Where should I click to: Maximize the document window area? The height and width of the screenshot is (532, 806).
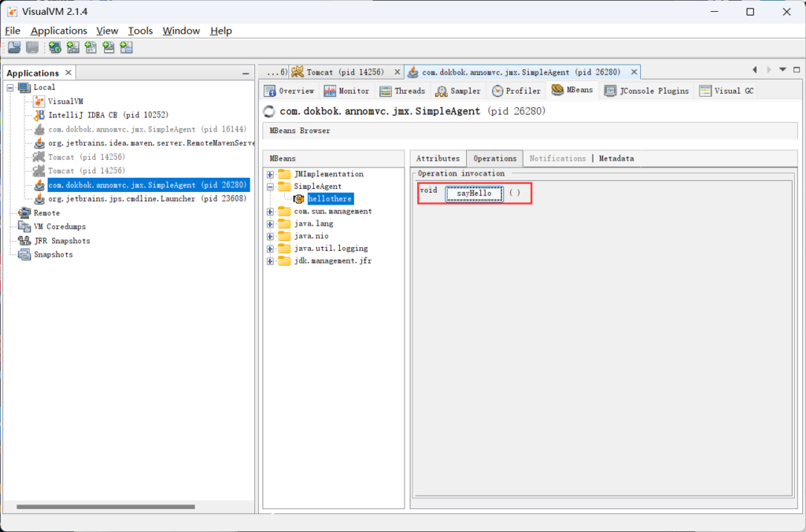click(797, 70)
